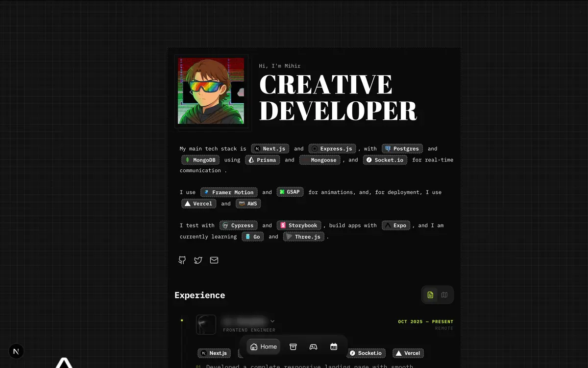Screen dimensions: 588x368
Task: Click the CREATIVE DEVELOPER heading
Action: pyautogui.click(x=338, y=97)
